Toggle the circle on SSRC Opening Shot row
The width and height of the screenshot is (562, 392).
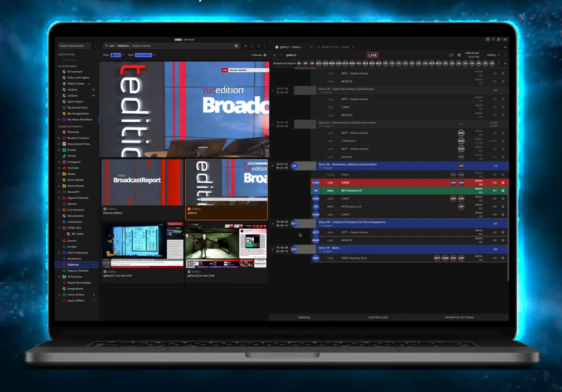(503, 258)
